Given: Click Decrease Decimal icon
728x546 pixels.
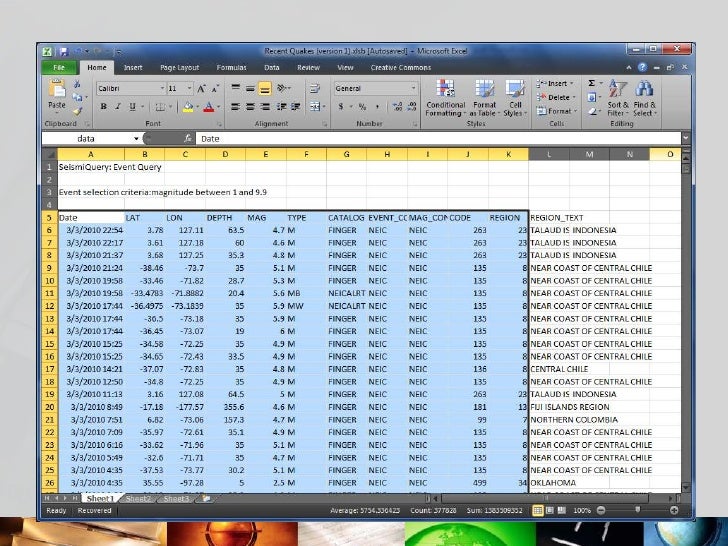Looking at the screenshot, I should click(412, 107).
